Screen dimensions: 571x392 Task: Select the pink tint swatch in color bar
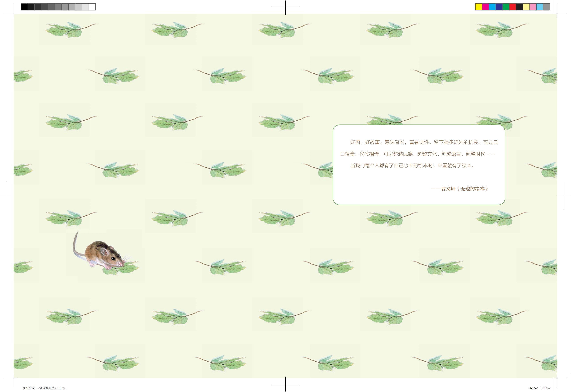533,7
